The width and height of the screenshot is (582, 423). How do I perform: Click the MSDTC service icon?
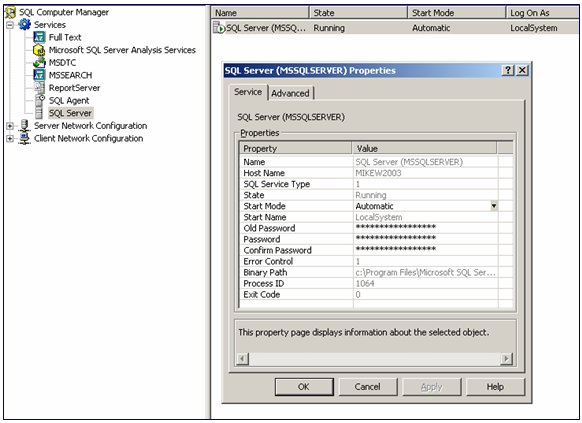coord(39,62)
